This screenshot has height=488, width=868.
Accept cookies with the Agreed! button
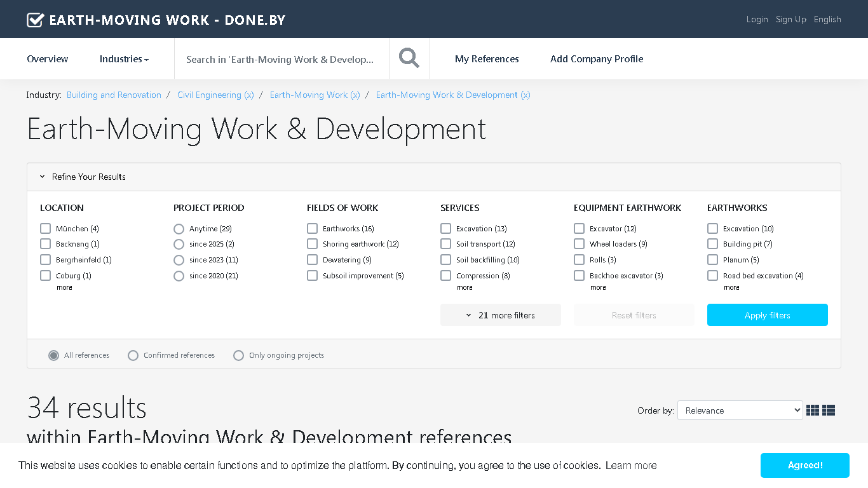point(805,465)
